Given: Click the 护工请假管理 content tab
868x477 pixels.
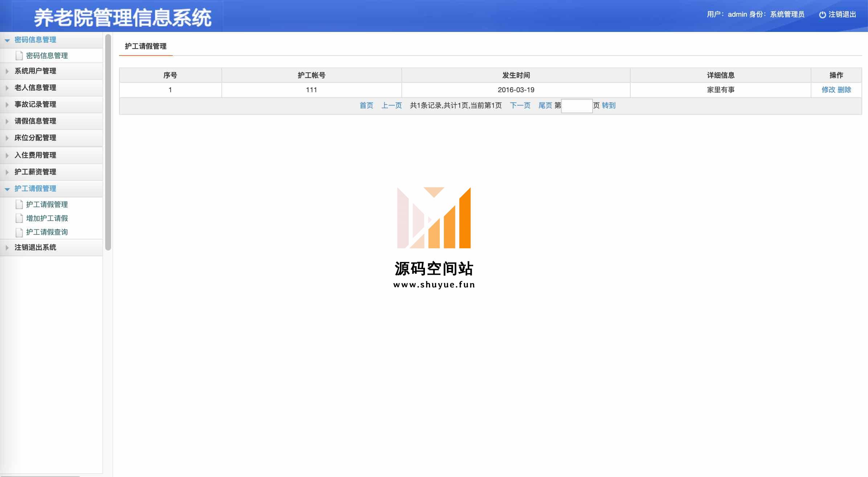Looking at the screenshot, I should click(x=146, y=46).
